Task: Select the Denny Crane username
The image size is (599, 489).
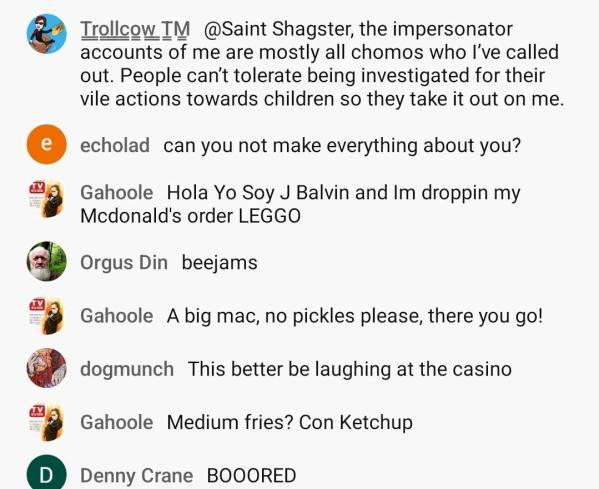Action: coord(136,476)
